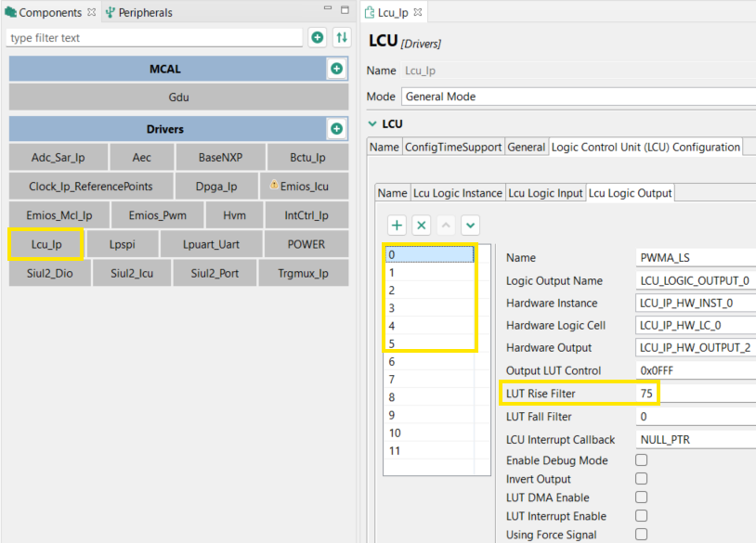Edit the LUT Rise Filter value 75
Screen dimensions: 756x543
pos(696,394)
